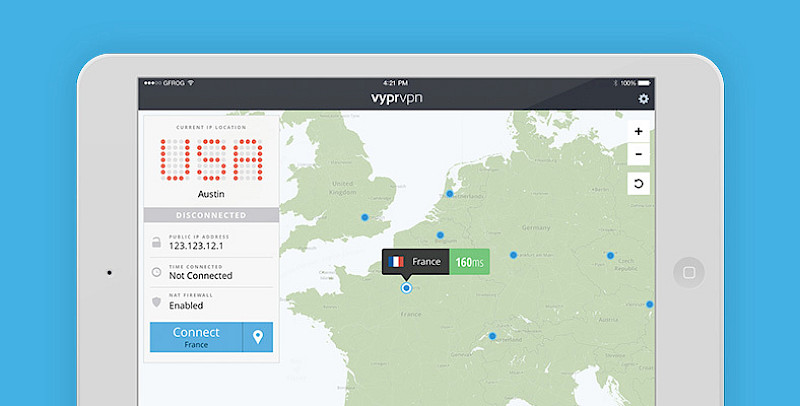Click the IP address 123.123.12.1

(x=196, y=246)
